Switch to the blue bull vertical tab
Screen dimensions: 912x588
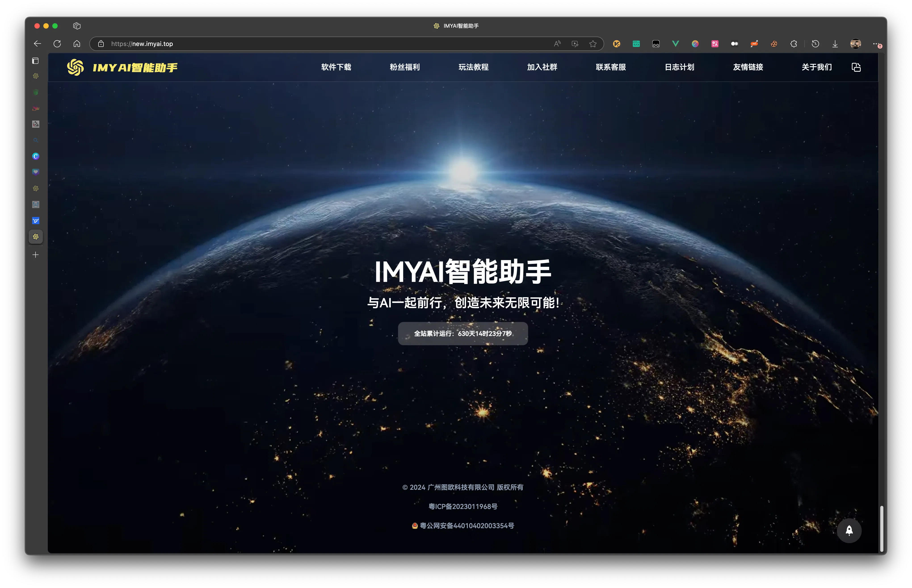pos(36,221)
